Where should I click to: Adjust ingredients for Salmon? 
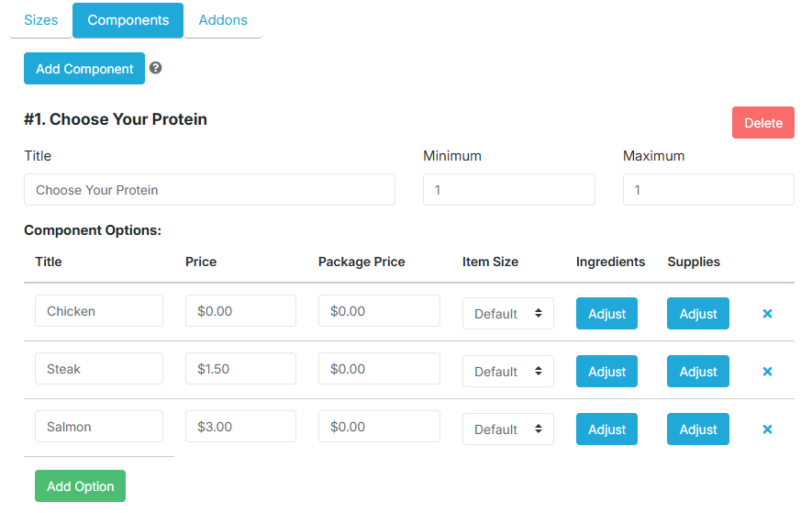[606, 429]
